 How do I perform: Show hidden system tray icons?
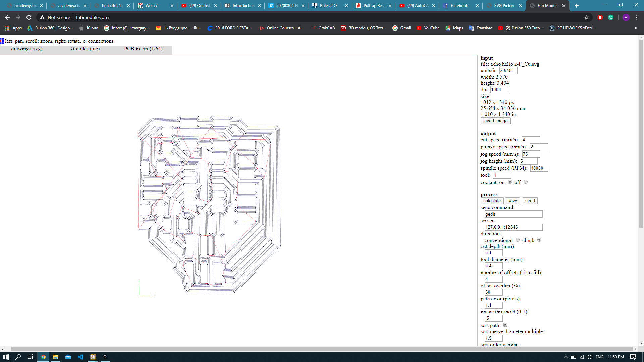tap(565, 357)
